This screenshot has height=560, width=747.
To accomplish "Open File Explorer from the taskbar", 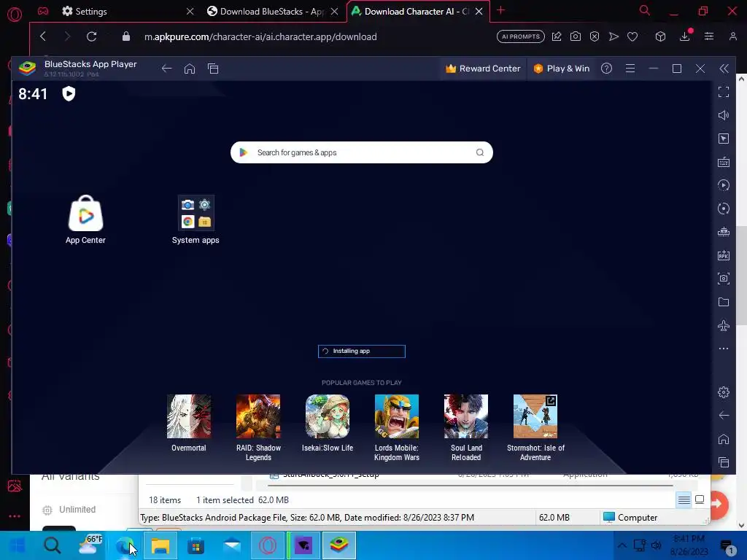I will click(x=160, y=545).
